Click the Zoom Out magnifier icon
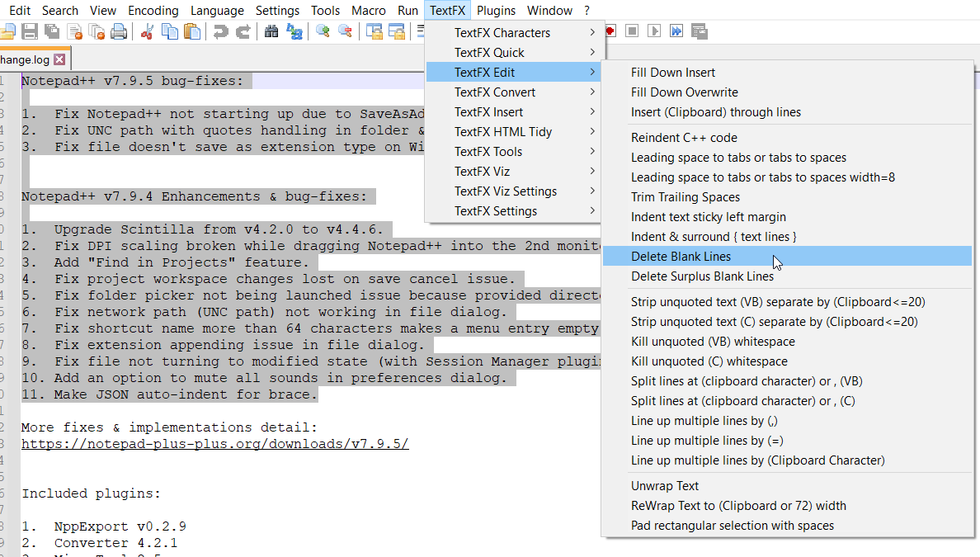Screen dimensions: 980x557 coord(345,31)
